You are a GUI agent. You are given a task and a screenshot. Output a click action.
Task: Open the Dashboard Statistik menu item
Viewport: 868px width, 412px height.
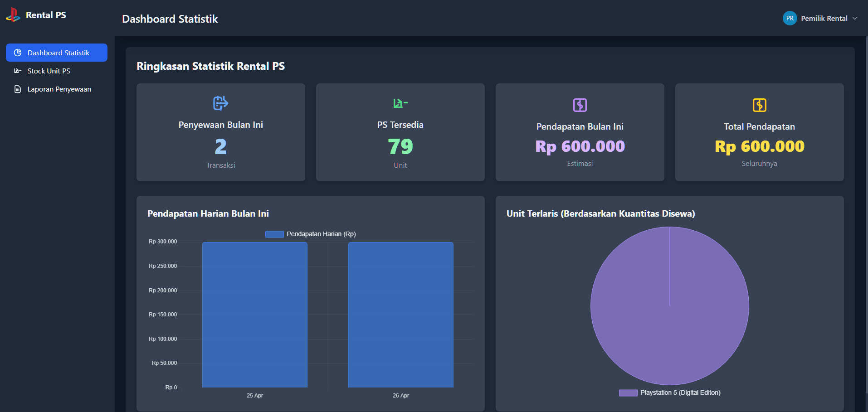57,53
